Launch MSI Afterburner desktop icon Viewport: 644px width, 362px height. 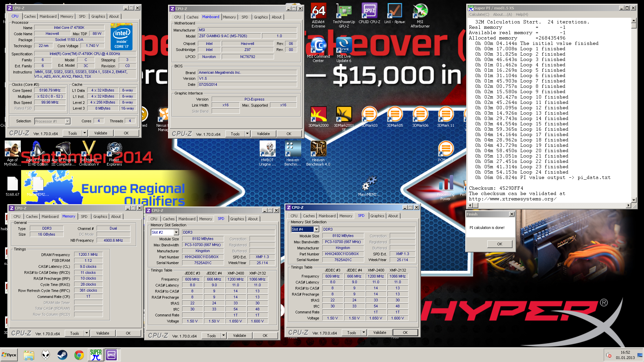[420, 15]
